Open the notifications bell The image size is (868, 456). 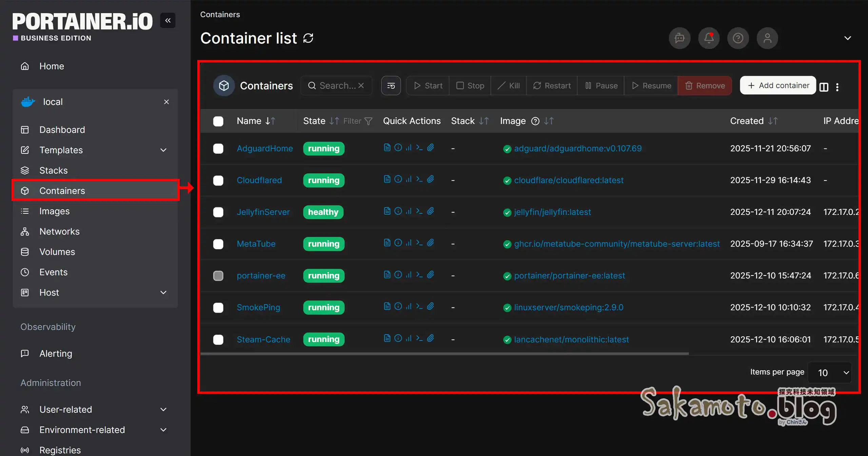coord(709,38)
